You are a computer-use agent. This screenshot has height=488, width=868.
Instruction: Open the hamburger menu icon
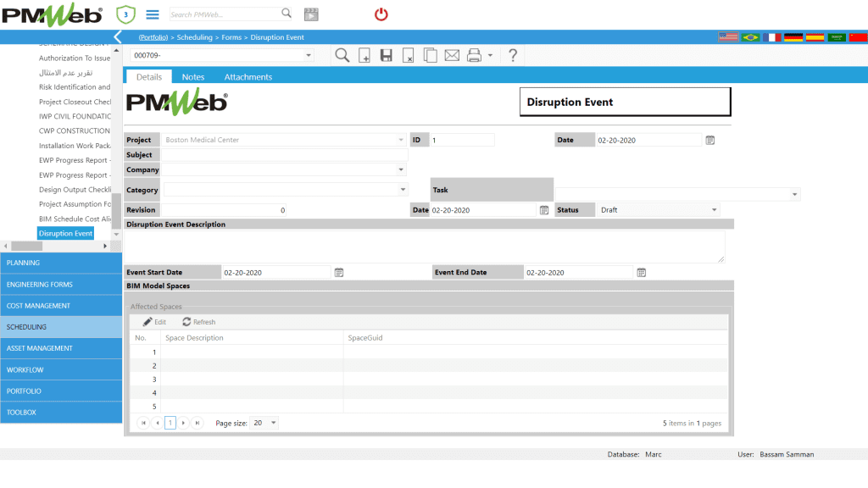click(x=153, y=14)
